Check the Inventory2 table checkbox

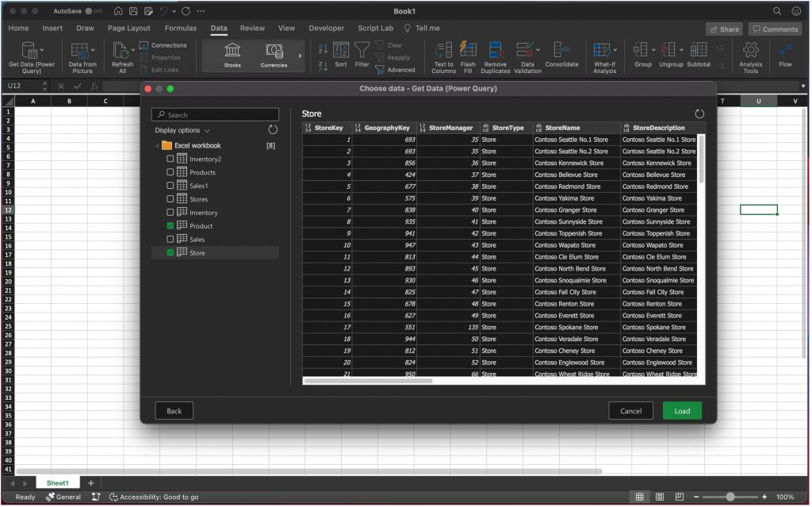(x=170, y=159)
